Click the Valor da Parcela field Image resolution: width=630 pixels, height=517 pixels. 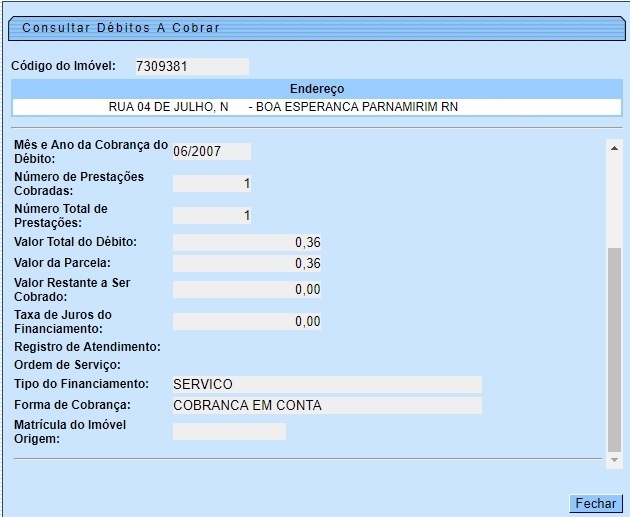point(247,263)
